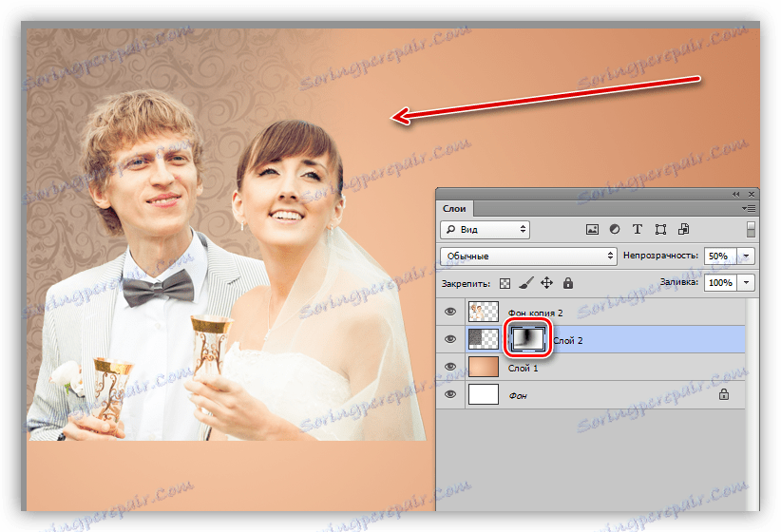Switch to the Слои tab
The height and width of the screenshot is (532, 781).
pos(454,209)
